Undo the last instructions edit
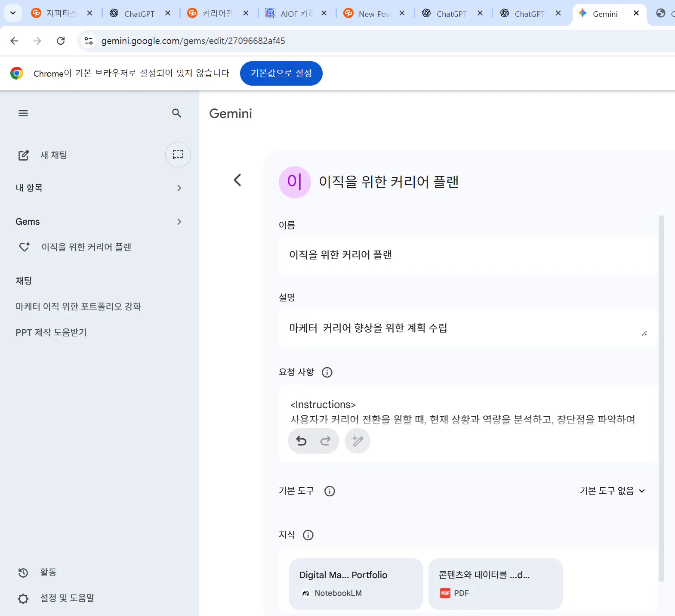The width and height of the screenshot is (675, 616). (x=301, y=441)
